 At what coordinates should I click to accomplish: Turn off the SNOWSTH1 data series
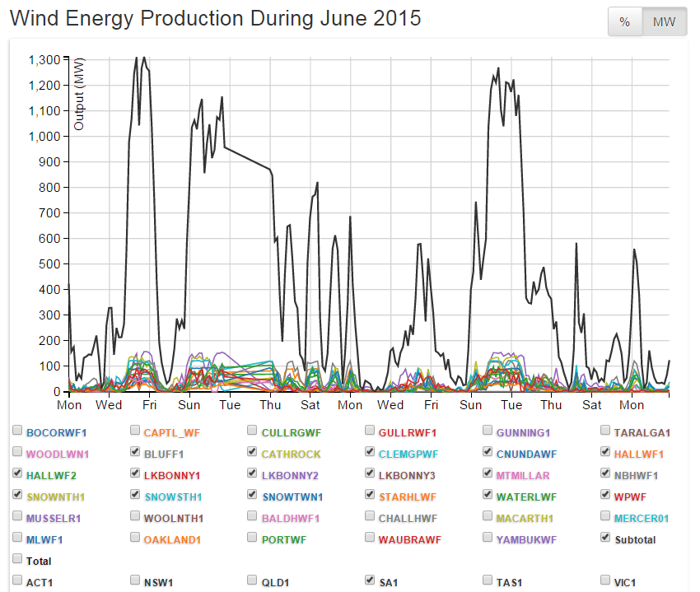tap(134, 494)
